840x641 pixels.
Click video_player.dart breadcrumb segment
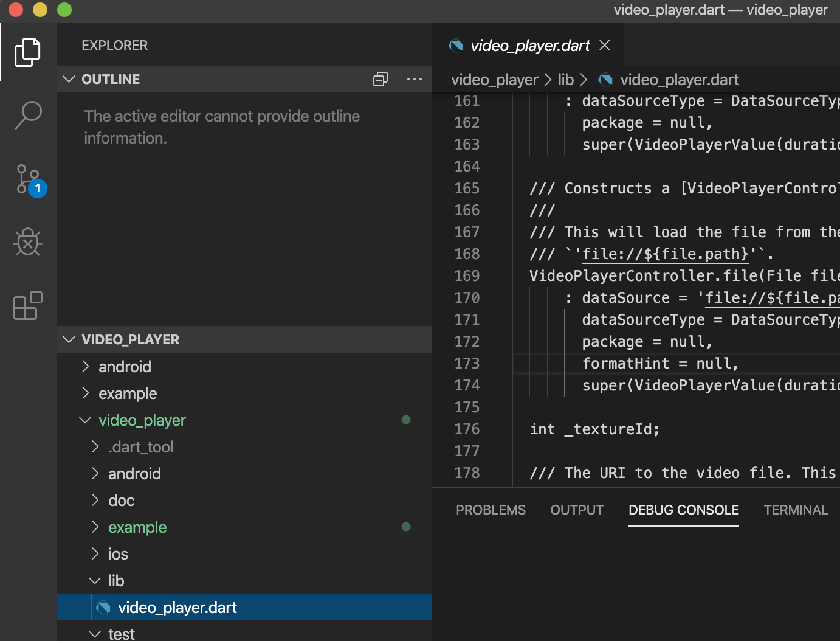(x=680, y=80)
